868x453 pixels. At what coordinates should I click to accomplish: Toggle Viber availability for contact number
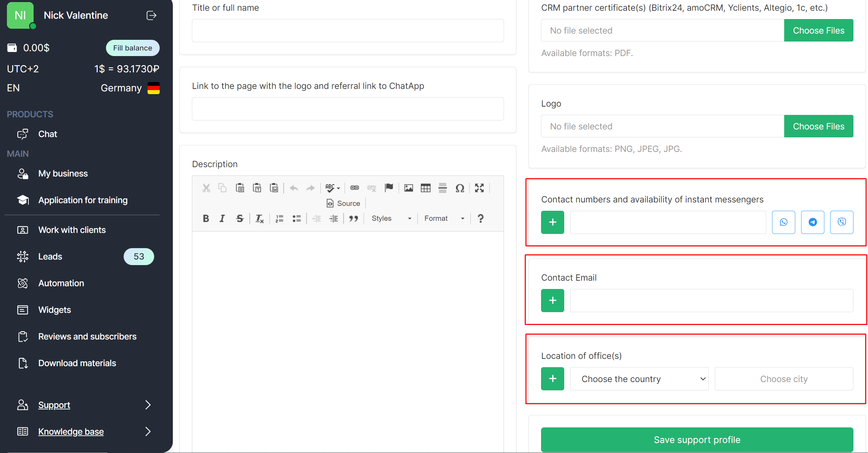coord(842,222)
